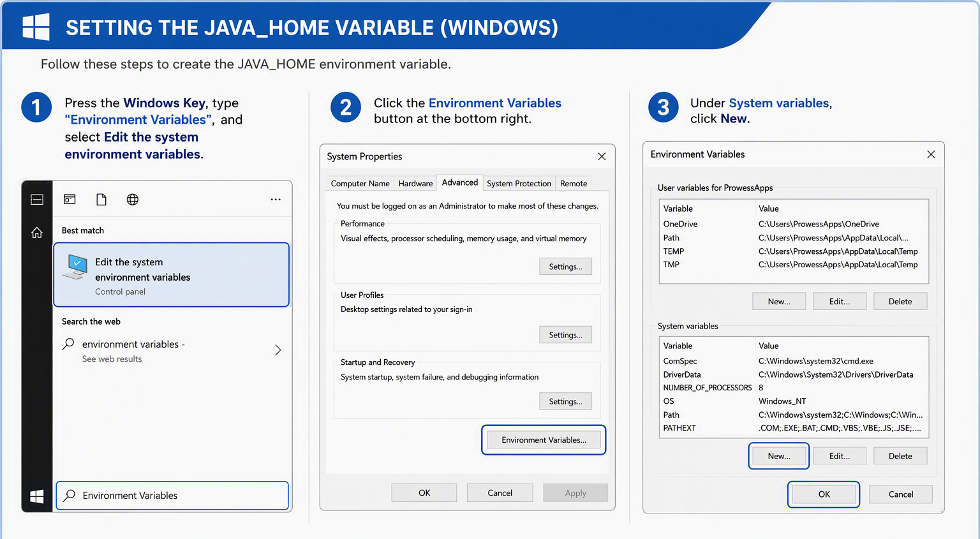980x539 pixels.
Task: Click OK in System Properties dialog
Action: (424, 493)
